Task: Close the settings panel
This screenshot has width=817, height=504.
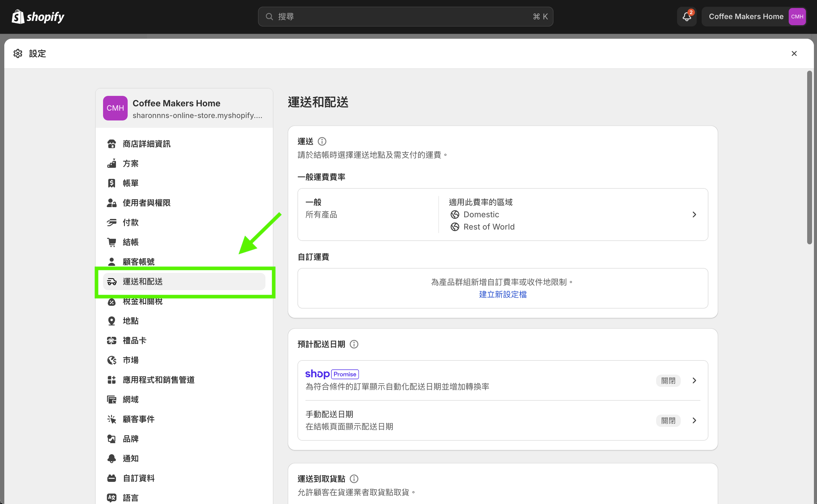Action: (x=794, y=53)
